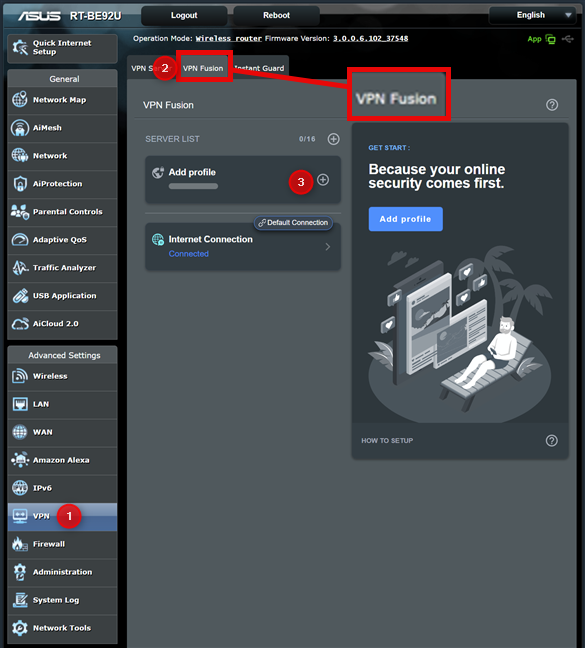Open Parental Controls page
Image resolution: width=585 pixels, height=648 pixels.
62,212
